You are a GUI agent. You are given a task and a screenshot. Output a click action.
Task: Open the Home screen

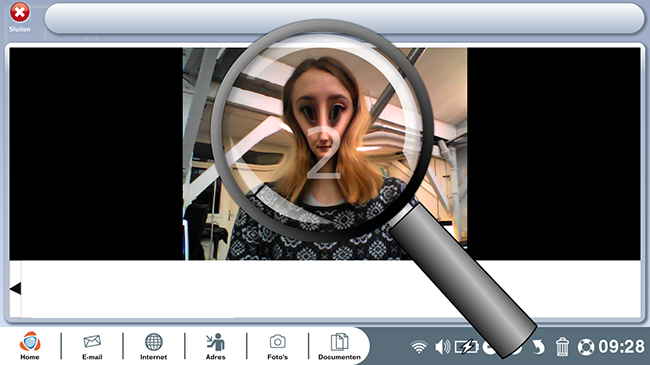tap(30, 346)
